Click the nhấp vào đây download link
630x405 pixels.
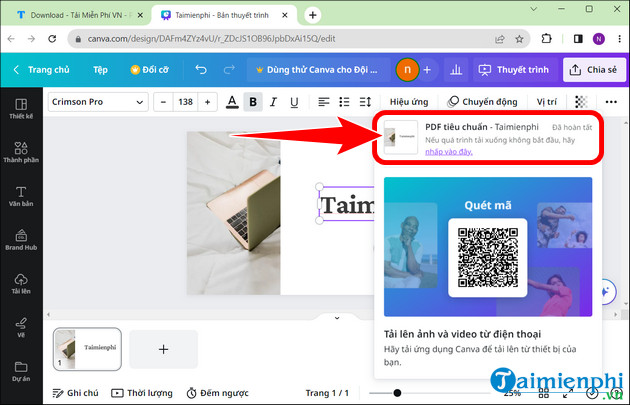pos(449,152)
